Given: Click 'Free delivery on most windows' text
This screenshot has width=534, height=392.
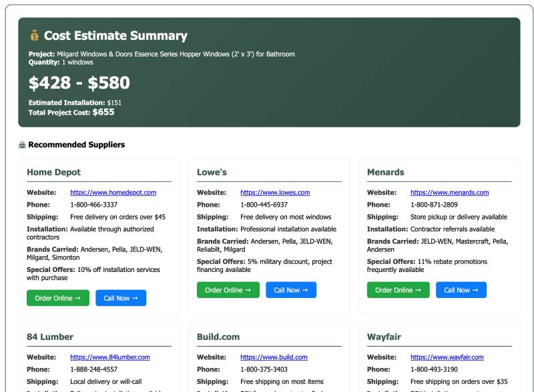Looking at the screenshot, I should point(286,217).
